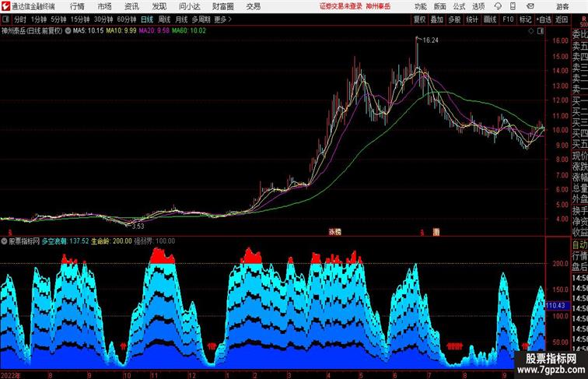
Task: Click the 生命龄: 200.00 indicator value
Action: point(112,241)
